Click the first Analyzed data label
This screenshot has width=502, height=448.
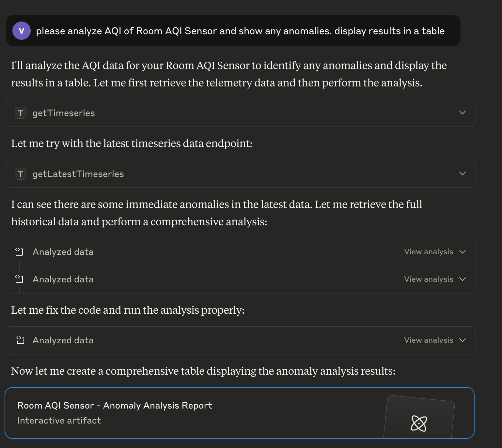coord(63,251)
